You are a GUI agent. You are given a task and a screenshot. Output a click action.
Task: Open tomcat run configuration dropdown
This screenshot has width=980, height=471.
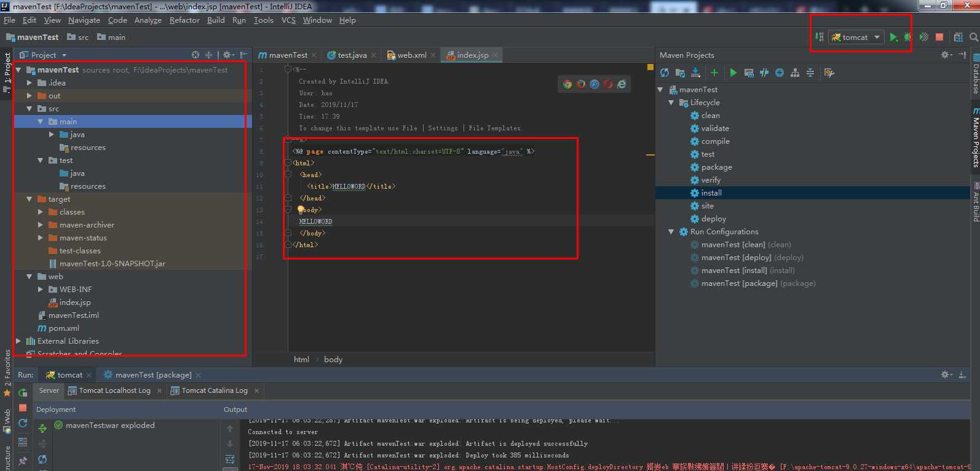point(856,38)
